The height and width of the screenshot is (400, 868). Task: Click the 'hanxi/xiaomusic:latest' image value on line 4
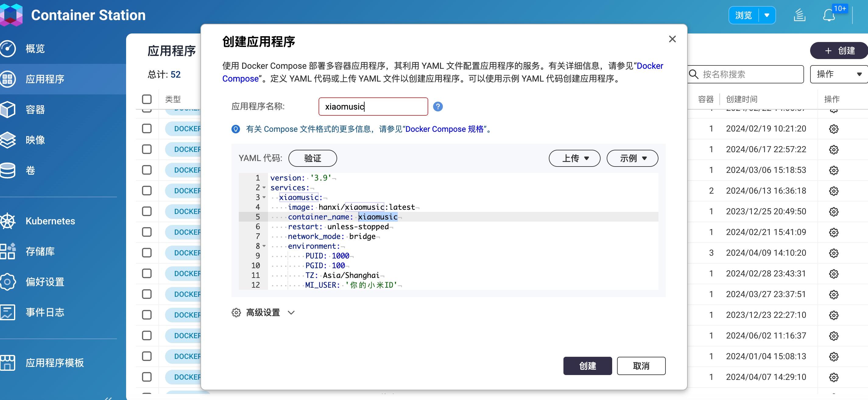(x=367, y=207)
